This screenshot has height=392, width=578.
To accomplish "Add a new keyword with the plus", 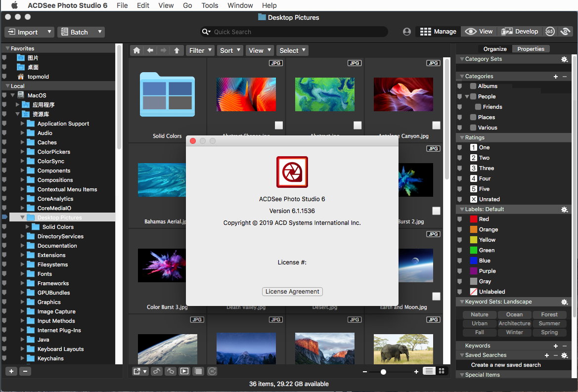I will pyautogui.click(x=556, y=346).
